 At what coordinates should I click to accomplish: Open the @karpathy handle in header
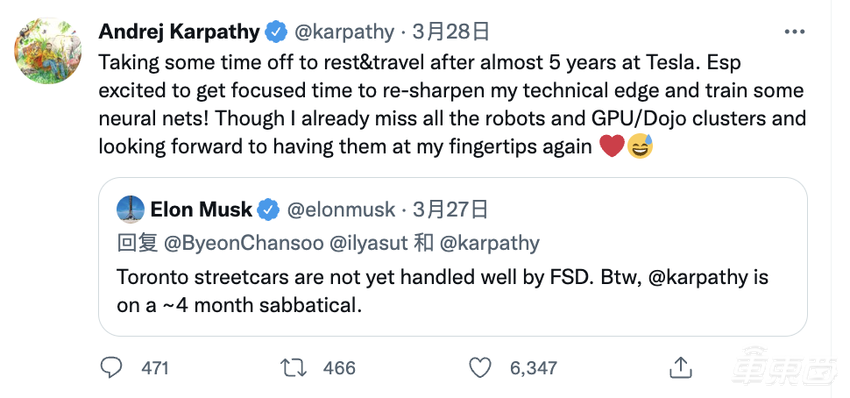pyautogui.click(x=344, y=33)
